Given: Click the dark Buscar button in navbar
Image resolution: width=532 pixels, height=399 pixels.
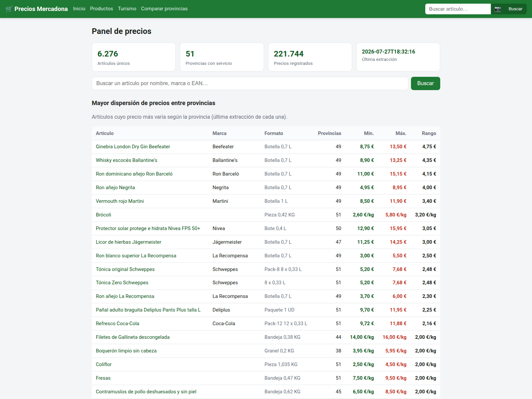Looking at the screenshot, I should point(515,9).
